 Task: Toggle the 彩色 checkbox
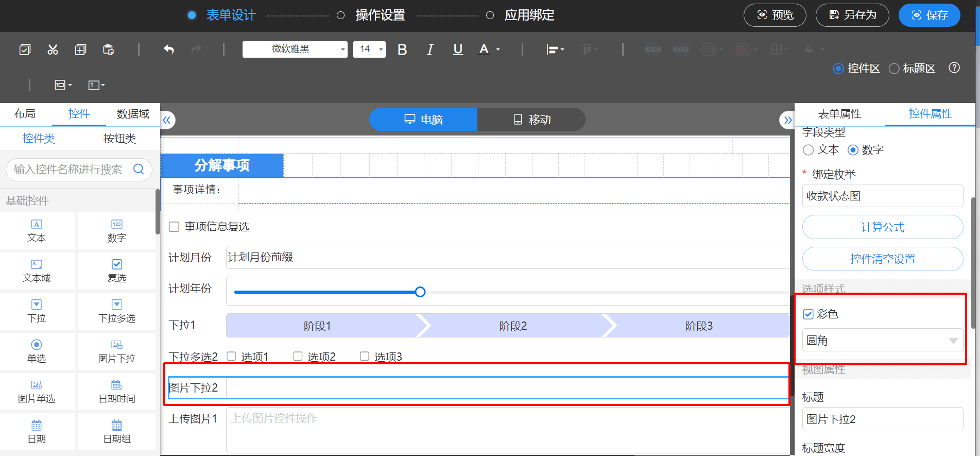(x=809, y=314)
